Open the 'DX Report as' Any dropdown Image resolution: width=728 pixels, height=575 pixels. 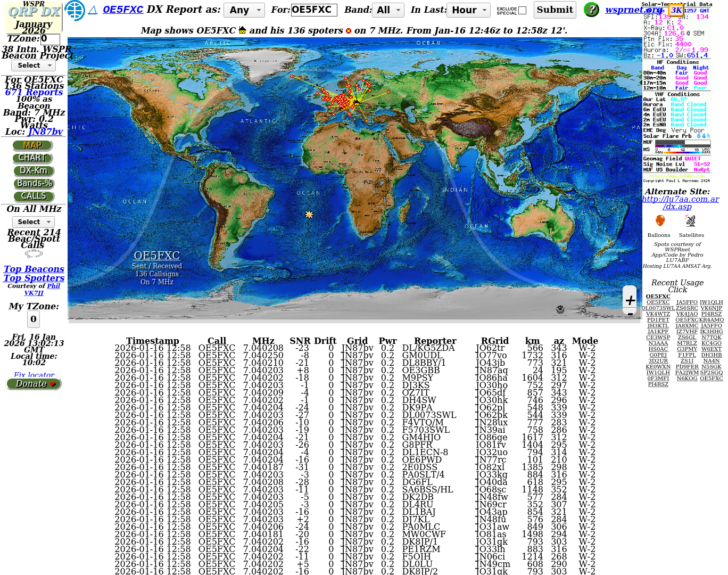point(244,10)
